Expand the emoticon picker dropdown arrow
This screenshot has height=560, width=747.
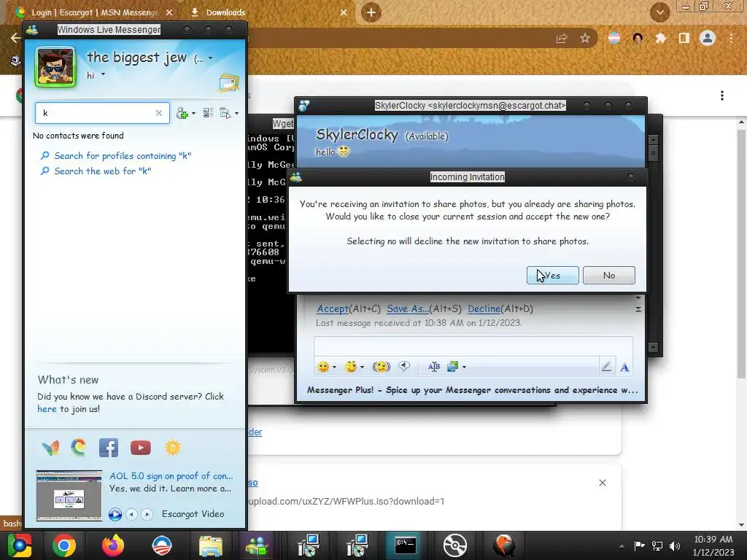point(334,367)
